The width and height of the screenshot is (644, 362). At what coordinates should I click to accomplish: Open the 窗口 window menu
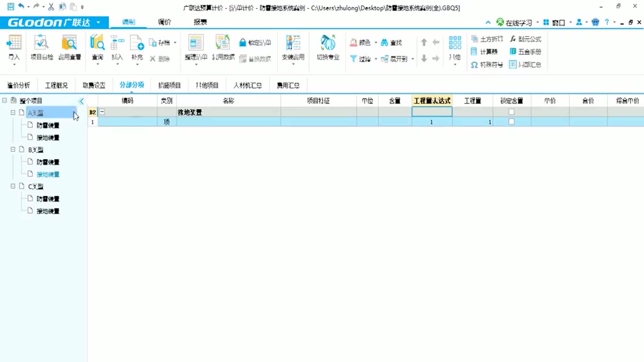click(555, 22)
